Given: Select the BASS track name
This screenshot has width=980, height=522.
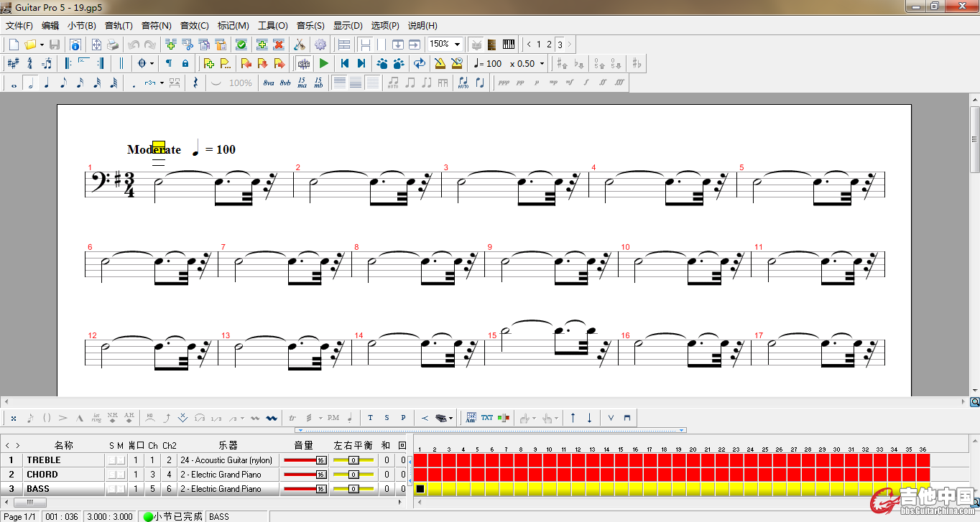Looking at the screenshot, I should [x=38, y=489].
